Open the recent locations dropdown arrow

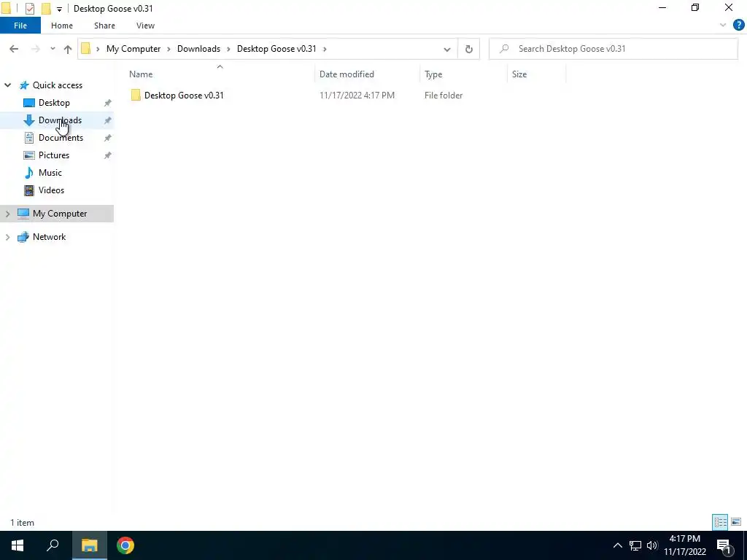[53, 49]
